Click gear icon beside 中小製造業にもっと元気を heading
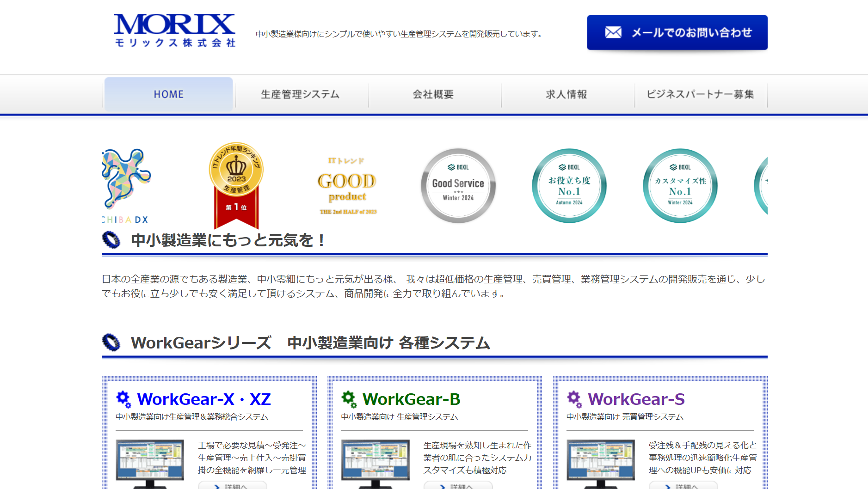Screen dimensions: 868x489 [x=111, y=240]
